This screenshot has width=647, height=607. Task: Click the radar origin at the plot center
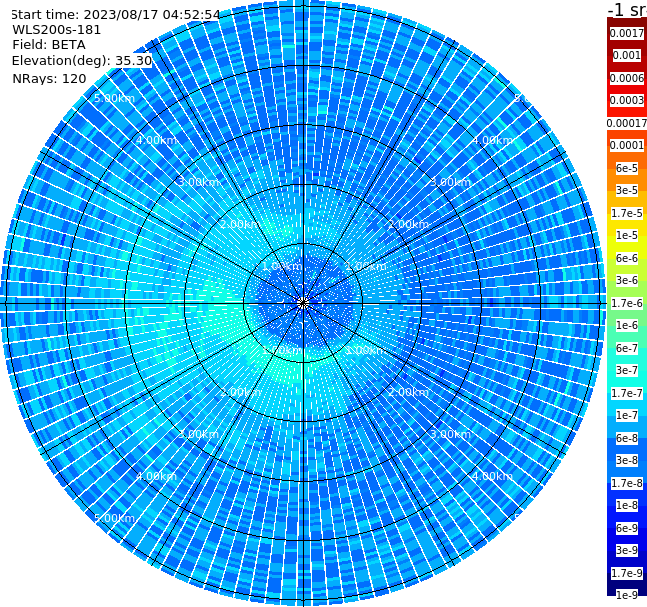[x=303, y=304]
